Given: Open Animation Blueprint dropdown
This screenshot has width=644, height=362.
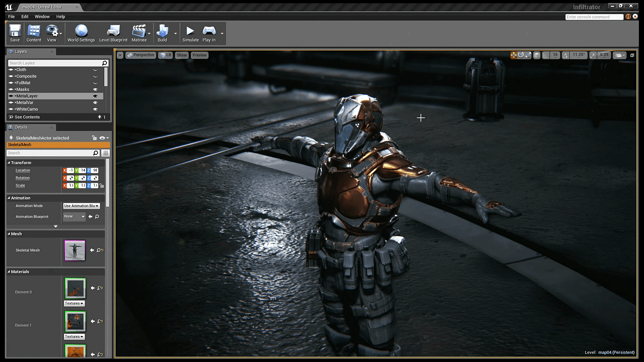Looking at the screenshot, I should click(x=74, y=216).
